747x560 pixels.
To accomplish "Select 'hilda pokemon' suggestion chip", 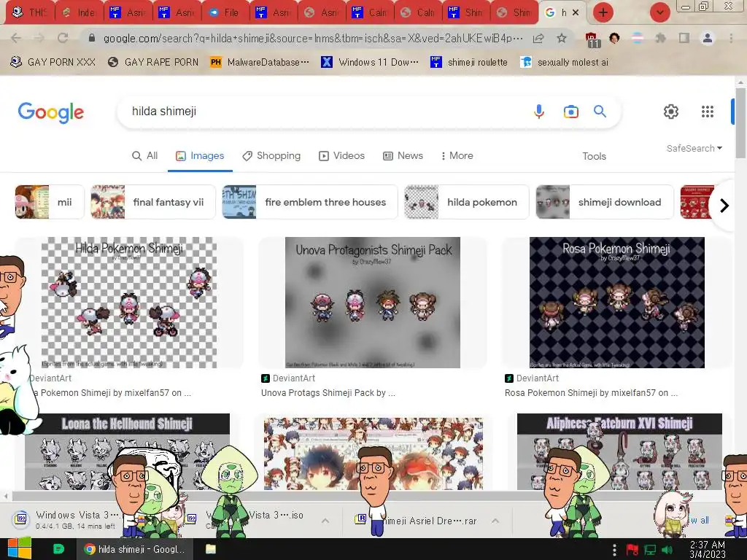I will tap(466, 202).
